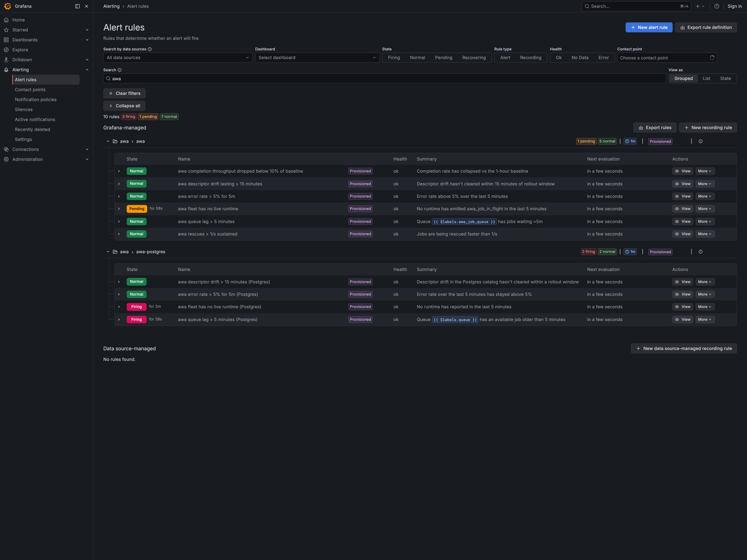Click the help question mark icon in top bar
747x560 pixels.
[717, 6]
